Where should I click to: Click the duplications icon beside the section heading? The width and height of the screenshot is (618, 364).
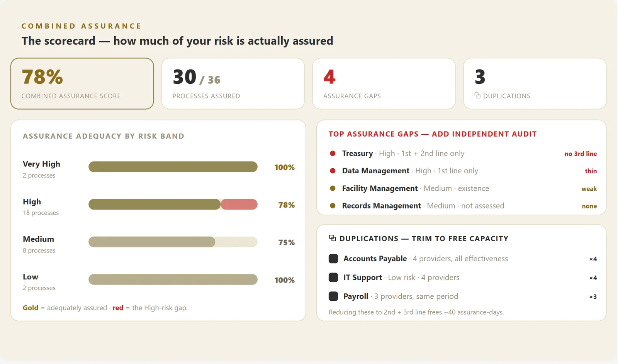[332, 238]
